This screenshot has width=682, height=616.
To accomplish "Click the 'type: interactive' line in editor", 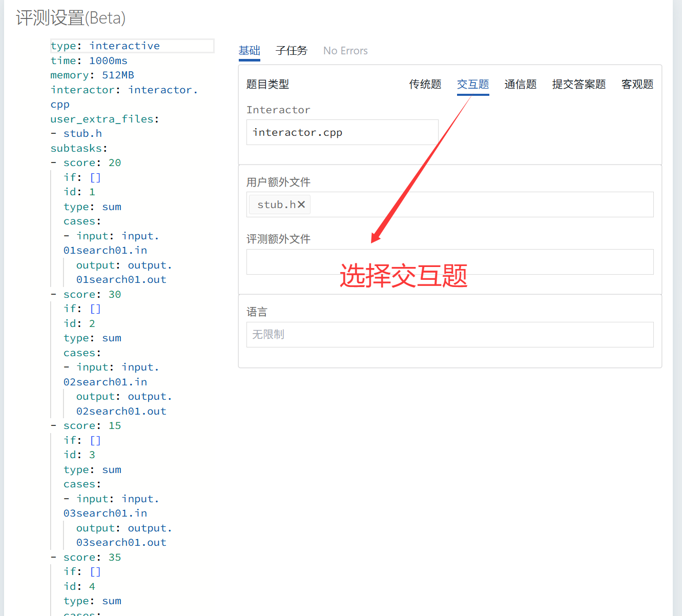I will [105, 46].
